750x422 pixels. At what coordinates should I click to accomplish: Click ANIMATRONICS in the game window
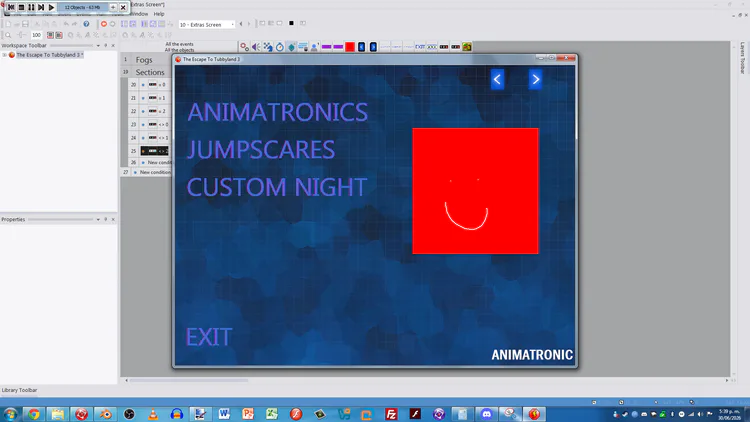(277, 112)
